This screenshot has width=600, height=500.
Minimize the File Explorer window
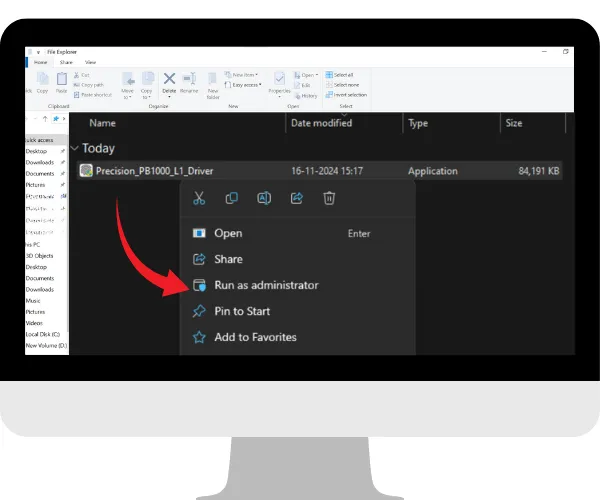544,51
